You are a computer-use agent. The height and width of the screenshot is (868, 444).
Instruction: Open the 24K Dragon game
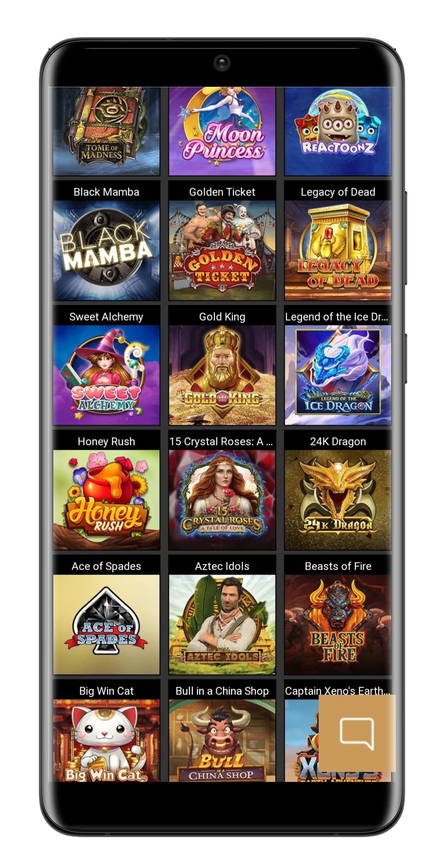(x=338, y=500)
